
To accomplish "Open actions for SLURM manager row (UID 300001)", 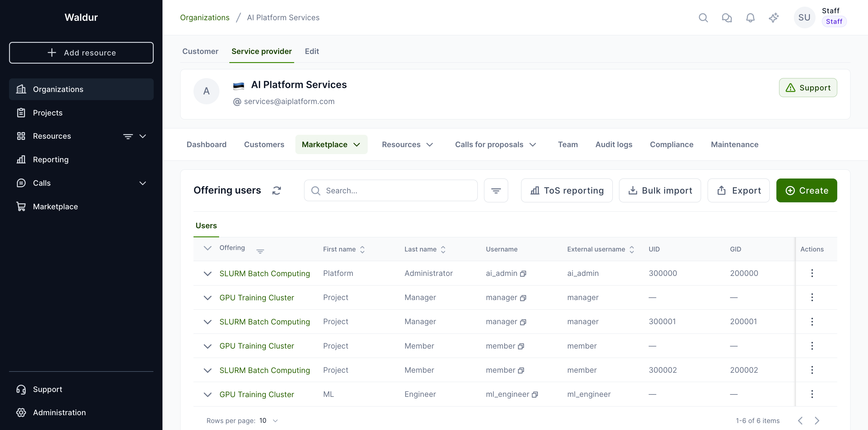I will (x=812, y=322).
